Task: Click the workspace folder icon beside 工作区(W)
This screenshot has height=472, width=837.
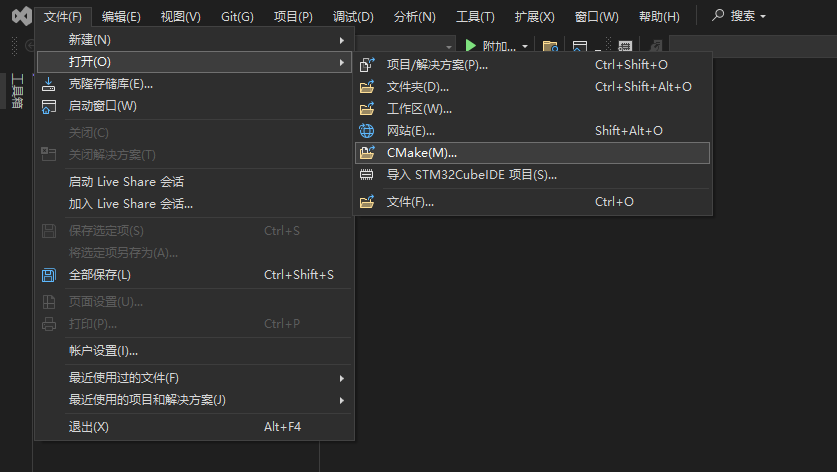Action: coord(367,109)
